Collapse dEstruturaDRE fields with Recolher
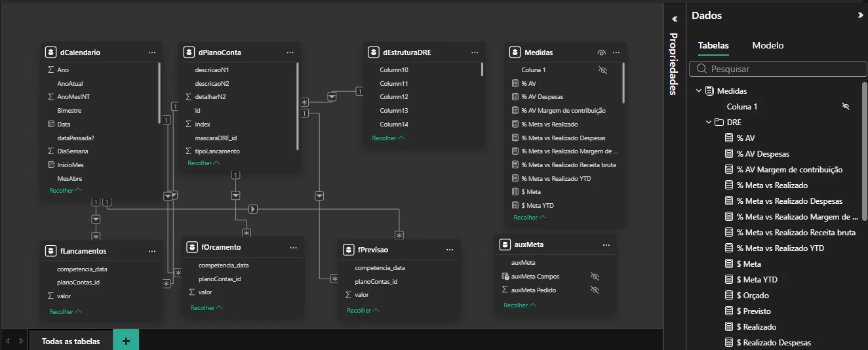The image size is (868, 350). (x=388, y=138)
